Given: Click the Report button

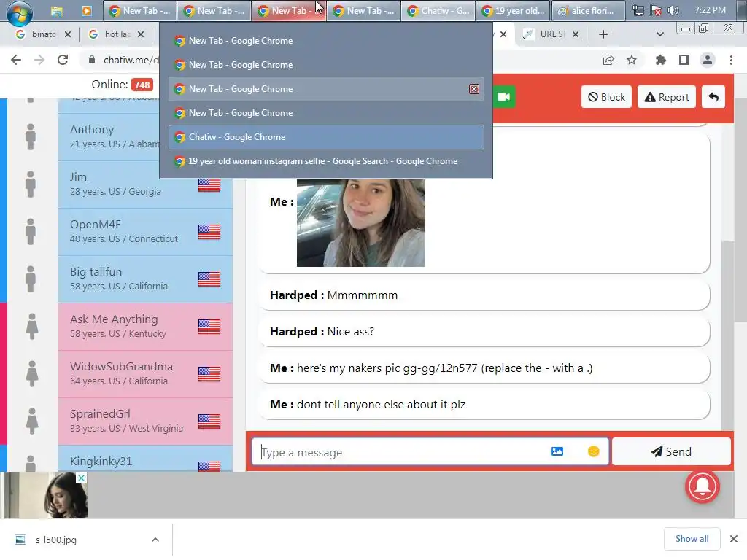Looking at the screenshot, I should [667, 97].
